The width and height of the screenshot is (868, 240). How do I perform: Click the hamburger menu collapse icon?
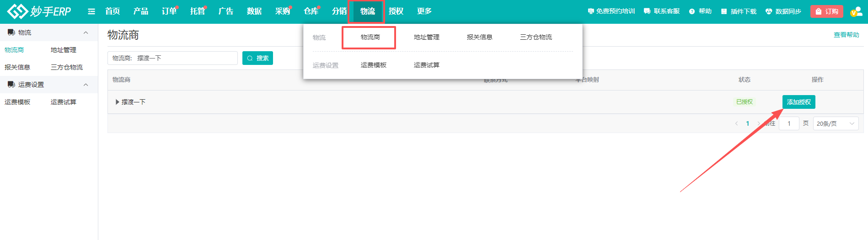coord(91,11)
